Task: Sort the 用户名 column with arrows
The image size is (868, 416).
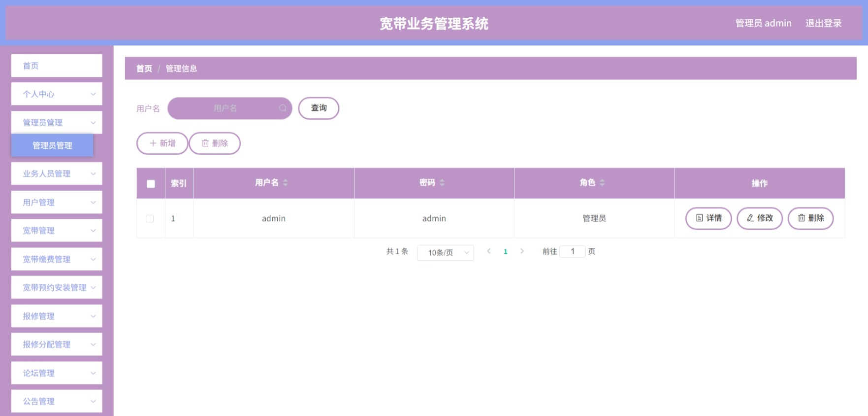Action: 286,182
